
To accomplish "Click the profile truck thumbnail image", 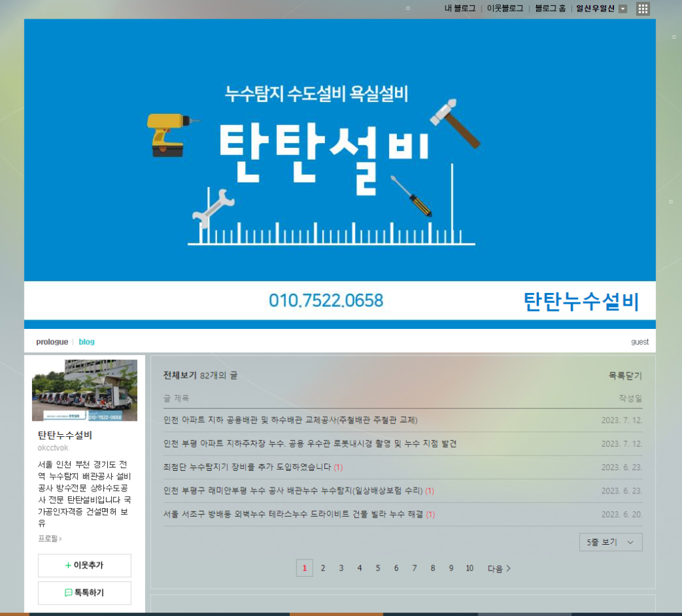I will [85, 390].
